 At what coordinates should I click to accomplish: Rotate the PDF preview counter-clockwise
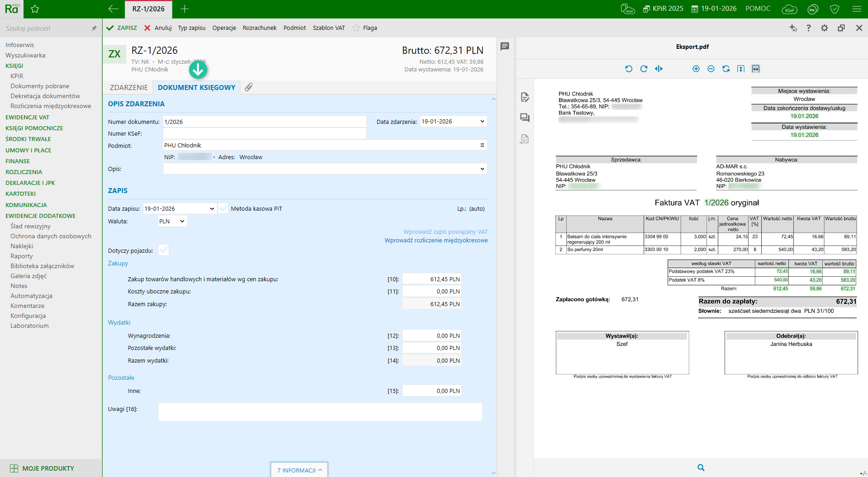[629, 69]
